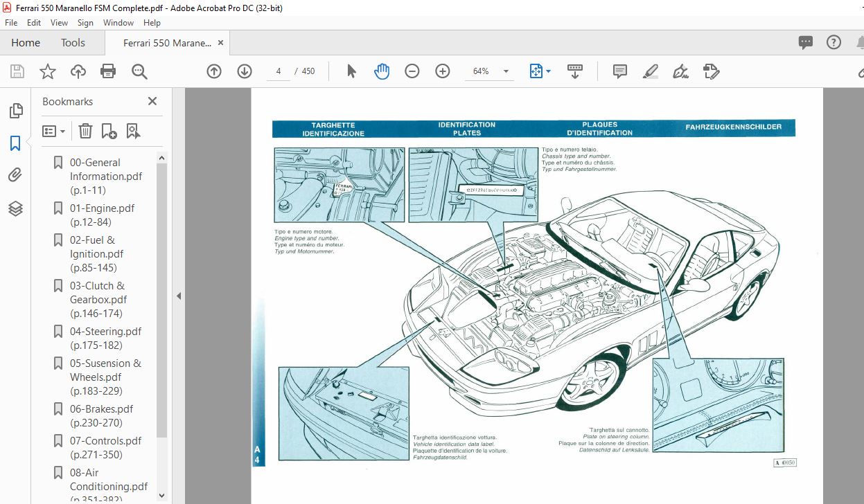This screenshot has width=864, height=504.
Task: Open Page Thumbnails panel icon
Action: 15,111
